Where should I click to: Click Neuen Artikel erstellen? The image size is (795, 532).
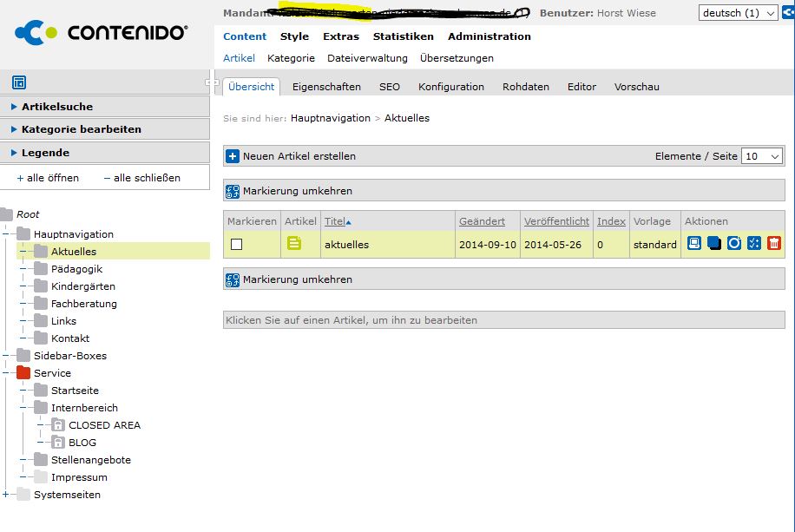(299, 156)
